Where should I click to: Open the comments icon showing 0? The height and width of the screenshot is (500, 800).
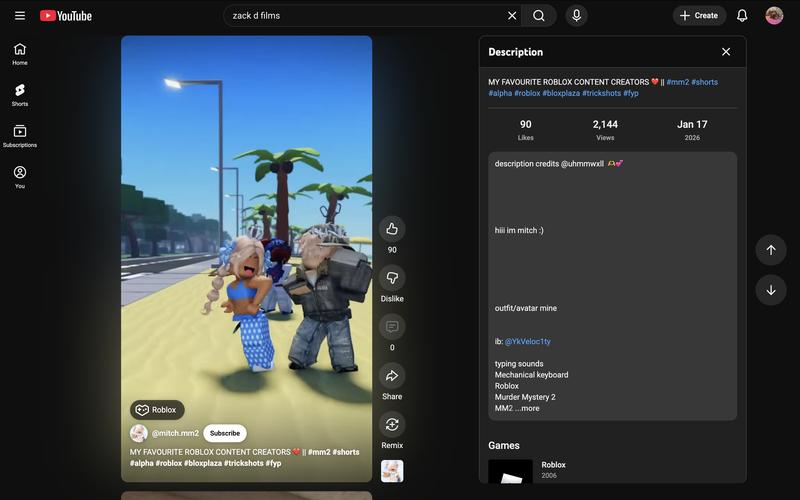[392, 327]
